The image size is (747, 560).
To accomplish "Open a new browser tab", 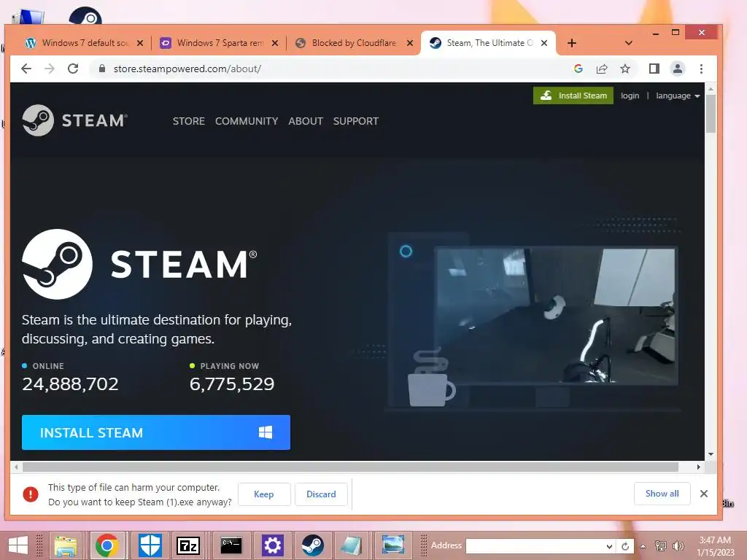I will click(x=572, y=43).
